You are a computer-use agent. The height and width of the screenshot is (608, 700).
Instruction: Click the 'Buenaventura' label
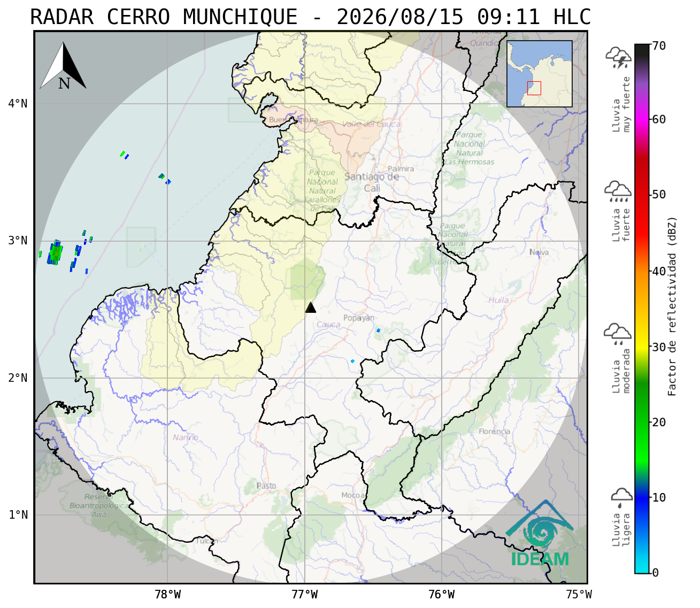point(294,120)
